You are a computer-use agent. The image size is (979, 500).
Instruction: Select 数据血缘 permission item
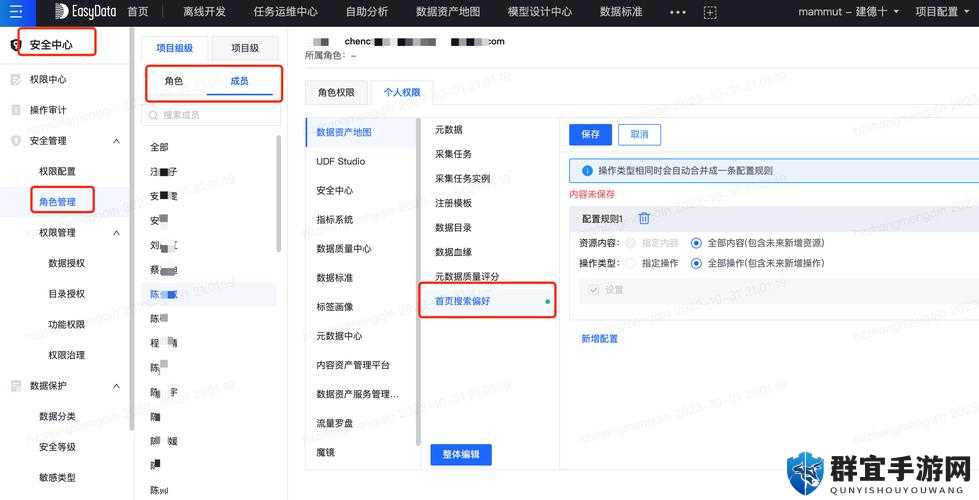coord(453,252)
